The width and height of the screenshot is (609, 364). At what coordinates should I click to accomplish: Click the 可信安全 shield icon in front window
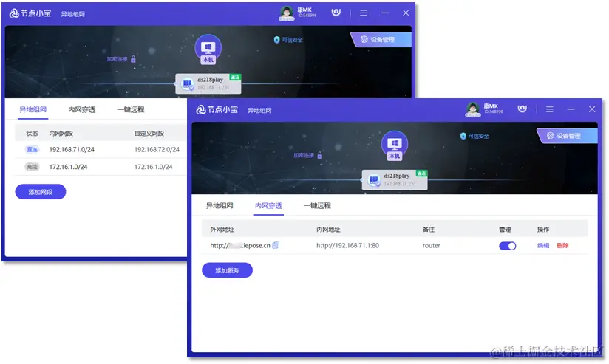coord(463,136)
